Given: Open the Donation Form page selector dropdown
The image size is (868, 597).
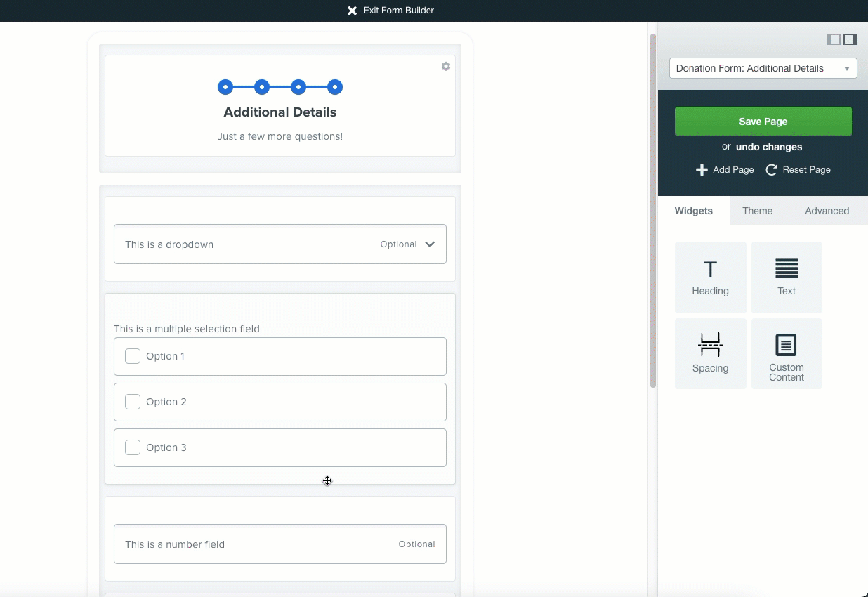Looking at the screenshot, I should pyautogui.click(x=763, y=68).
